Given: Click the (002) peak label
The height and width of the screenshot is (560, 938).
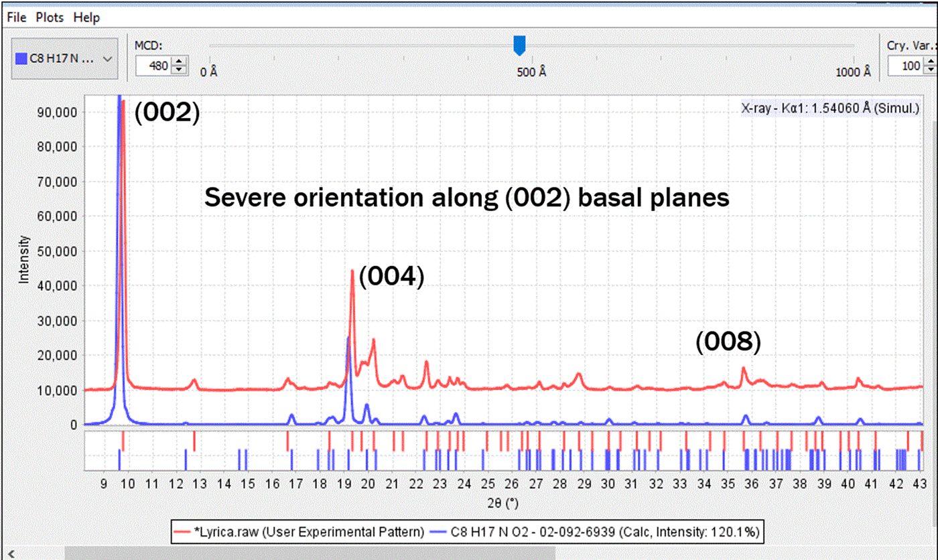Looking at the screenshot, I should pyautogui.click(x=167, y=113).
